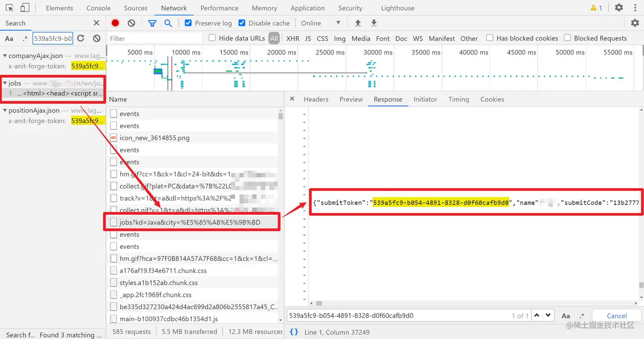Open Preview tab of request details
This screenshot has height=339, width=644.
[351, 99]
